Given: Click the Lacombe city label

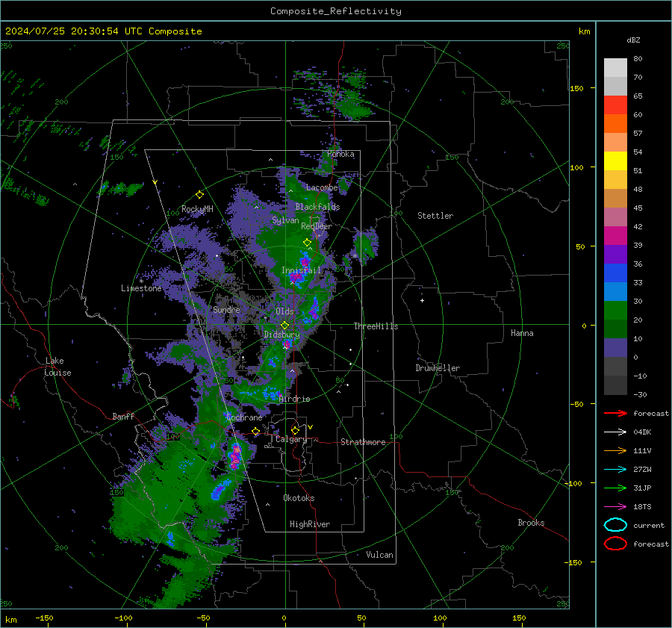Looking at the screenshot, I should 322,187.
